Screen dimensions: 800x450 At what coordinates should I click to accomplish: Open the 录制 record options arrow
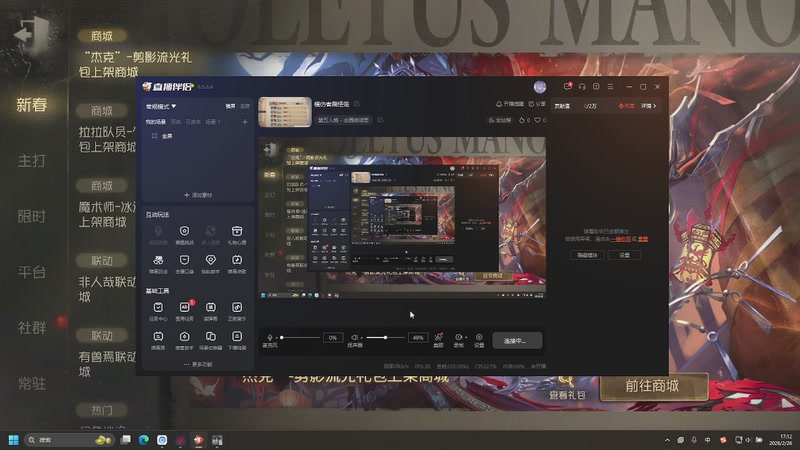click(x=466, y=338)
